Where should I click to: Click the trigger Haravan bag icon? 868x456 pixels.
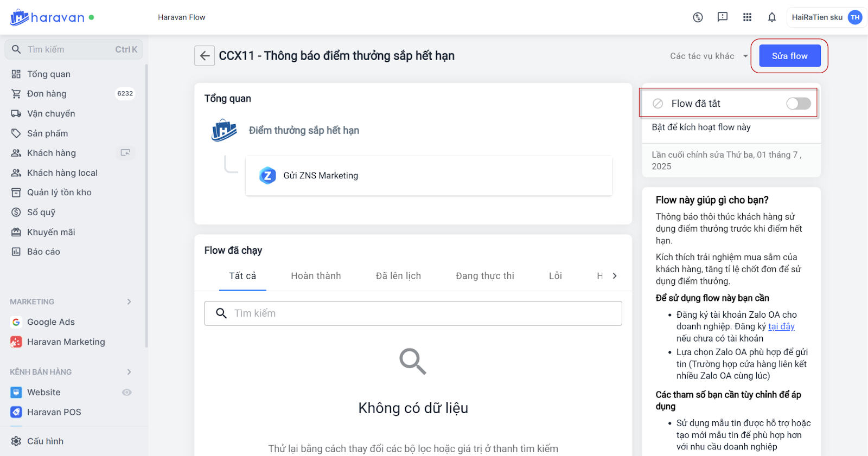(224, 130)
